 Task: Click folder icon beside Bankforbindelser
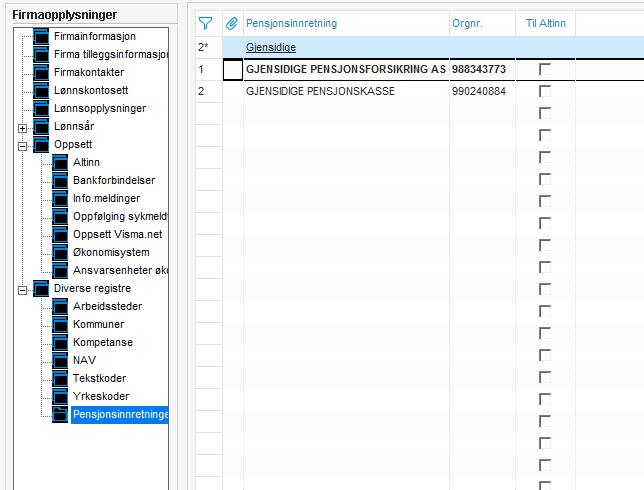(60, 181)
